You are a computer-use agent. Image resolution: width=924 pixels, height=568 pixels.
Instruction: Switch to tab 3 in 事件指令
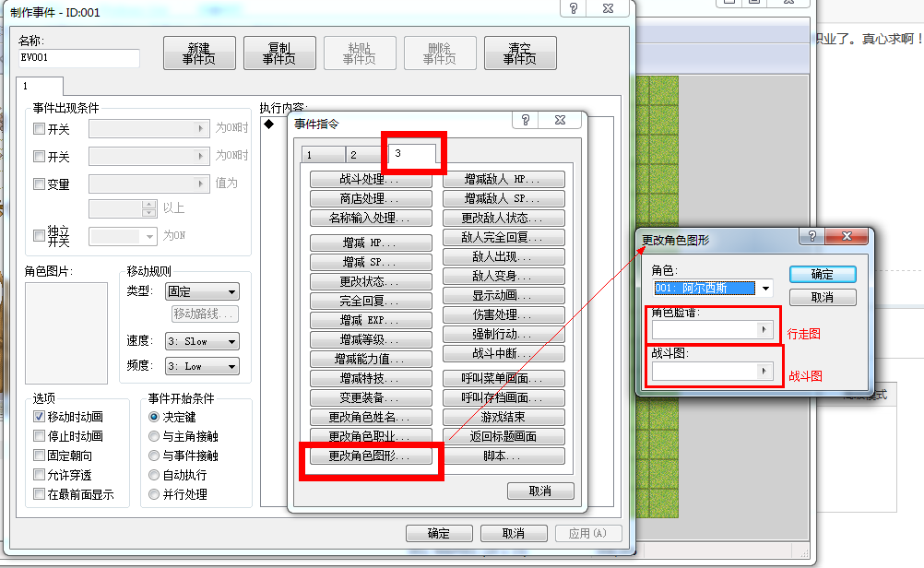click(x=412, y=153)
